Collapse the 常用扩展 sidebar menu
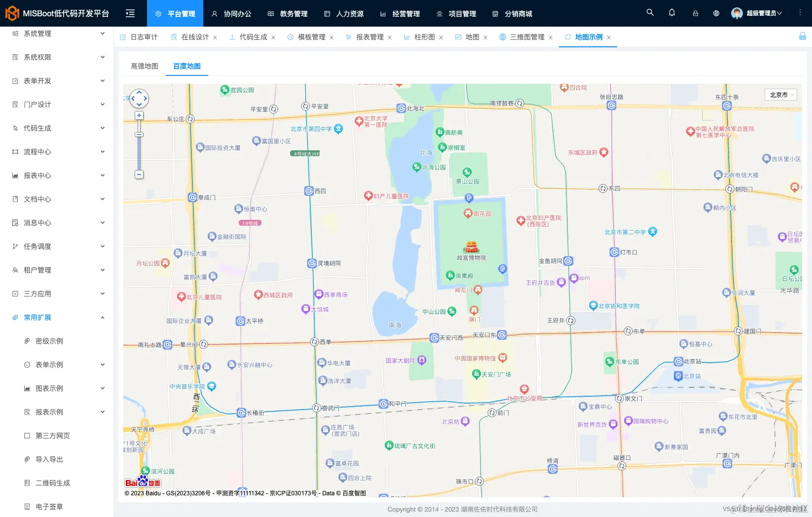The height and width of the screenshot is (517, 812). tap(57, 317)
